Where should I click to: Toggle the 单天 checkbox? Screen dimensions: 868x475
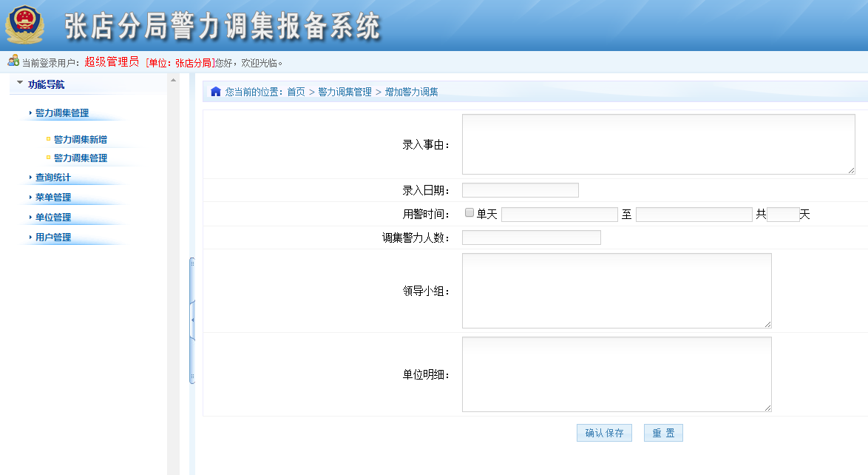coord(469,213)
